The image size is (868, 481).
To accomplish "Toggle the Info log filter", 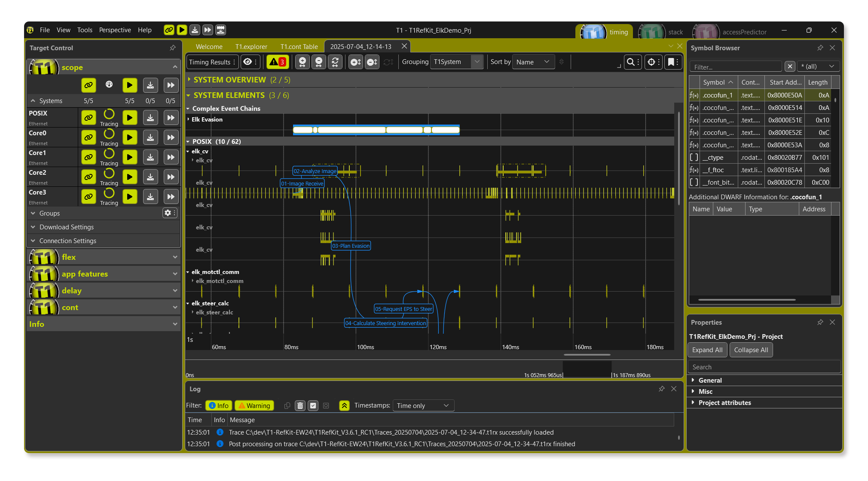I will point(219,405).
